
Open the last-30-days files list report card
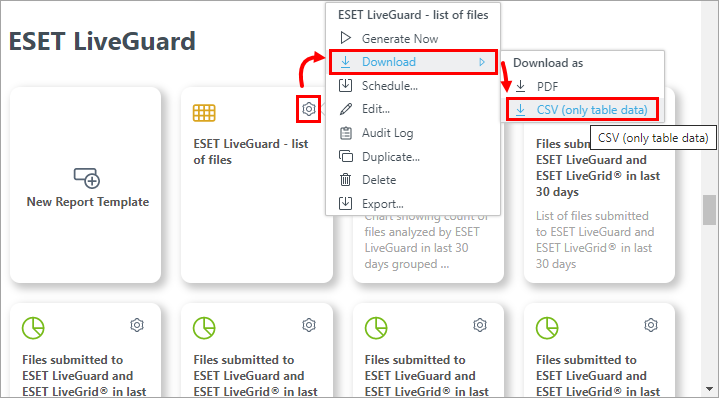(599, 185)
